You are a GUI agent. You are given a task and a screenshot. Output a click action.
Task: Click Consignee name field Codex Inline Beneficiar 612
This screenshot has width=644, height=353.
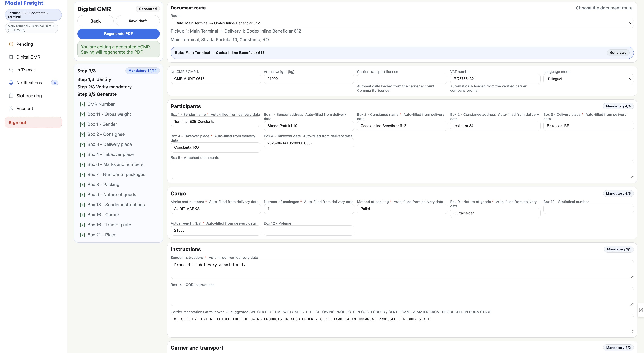click(x=402, y=126)
